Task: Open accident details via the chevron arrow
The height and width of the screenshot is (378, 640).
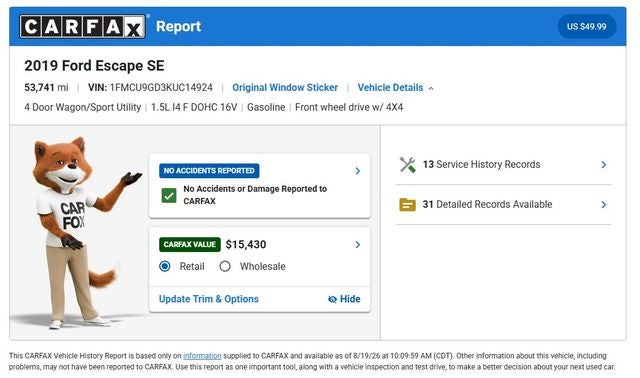Action: [x=358, y=171]
